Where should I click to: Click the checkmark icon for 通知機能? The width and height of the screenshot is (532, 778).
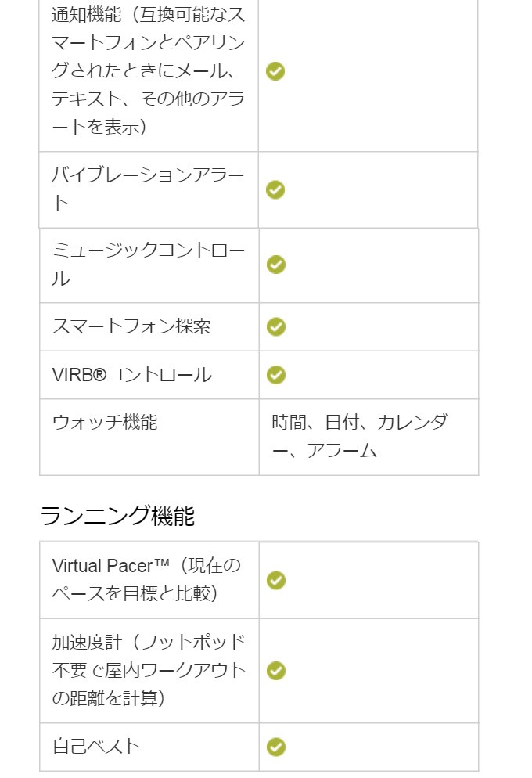[275, 71]
